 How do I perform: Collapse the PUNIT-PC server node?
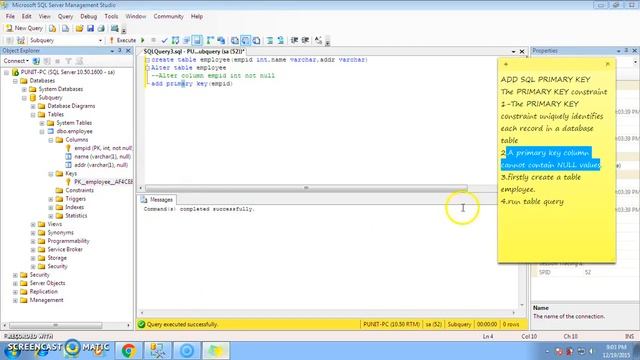7,72
